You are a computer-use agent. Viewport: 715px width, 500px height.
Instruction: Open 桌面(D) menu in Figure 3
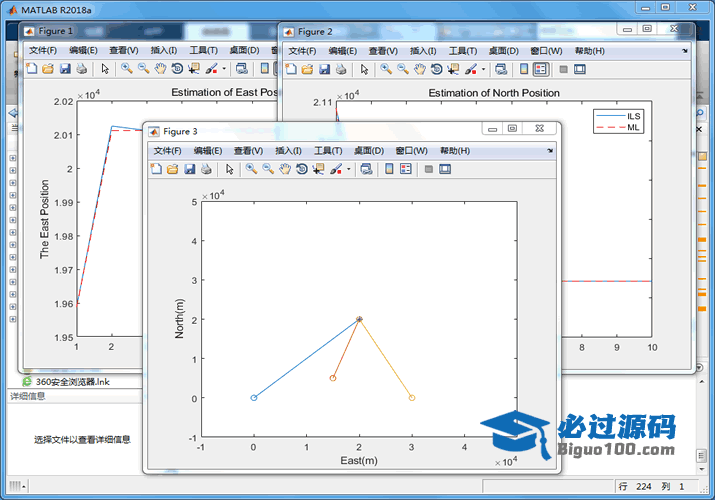point(369,151)
